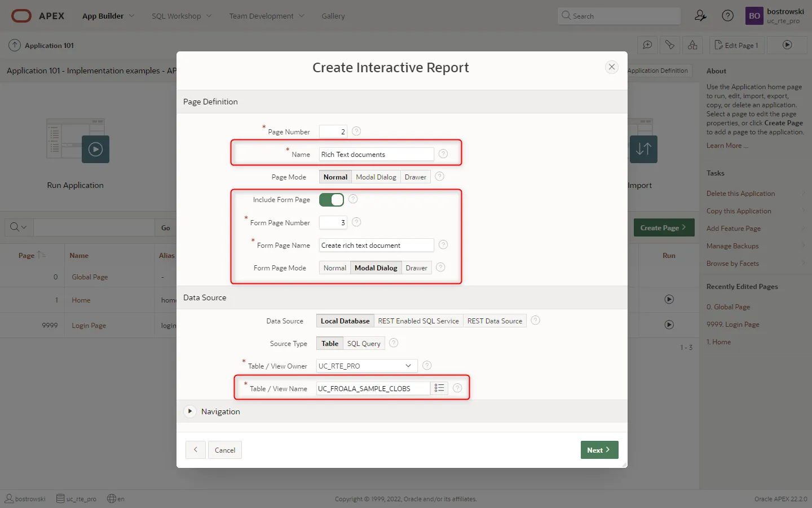This screenshot has width=812, height=508.
Task: Click the back arrow button in wizard
Action: coord(195,450)
